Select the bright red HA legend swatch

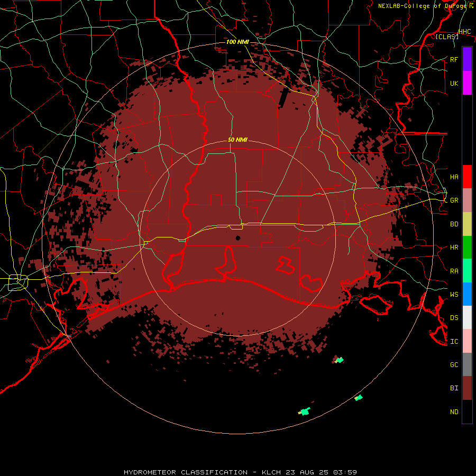pos(467,177)
